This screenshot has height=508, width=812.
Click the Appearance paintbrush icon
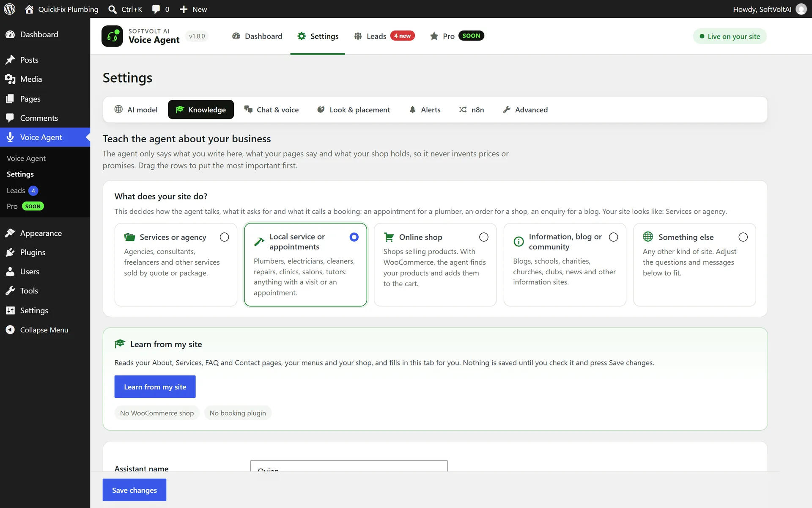10,233
